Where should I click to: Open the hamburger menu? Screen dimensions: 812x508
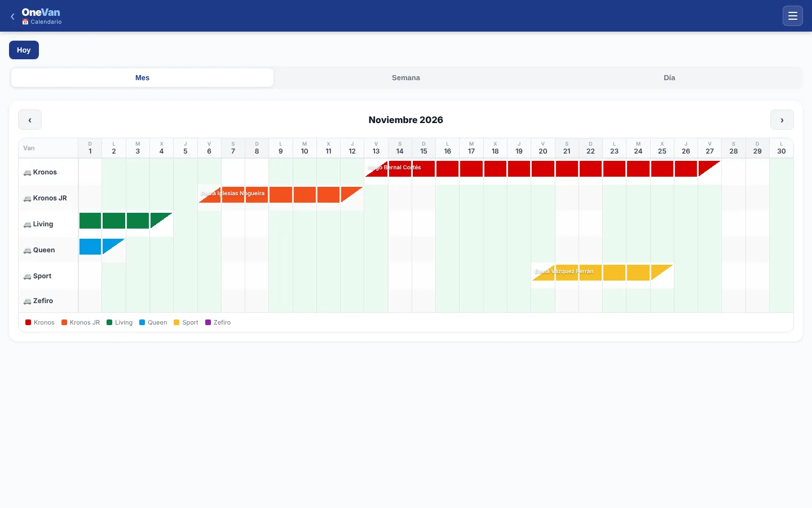click(x=792, y=16)
